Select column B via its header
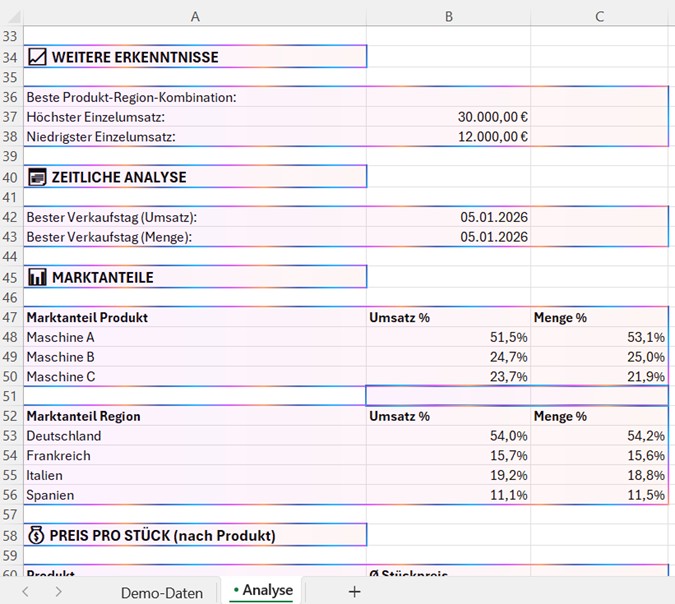 click(x=448, y=16)
